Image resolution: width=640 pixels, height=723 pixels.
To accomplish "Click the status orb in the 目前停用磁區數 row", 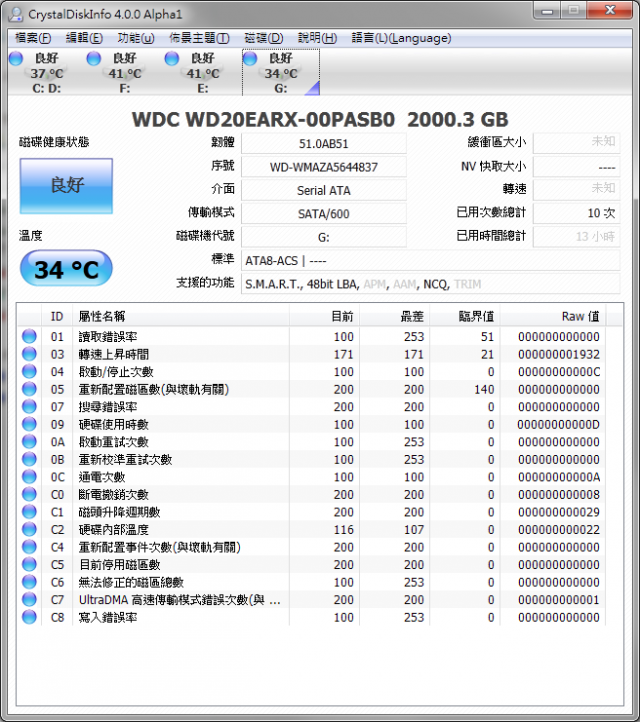I will [29, 564].
